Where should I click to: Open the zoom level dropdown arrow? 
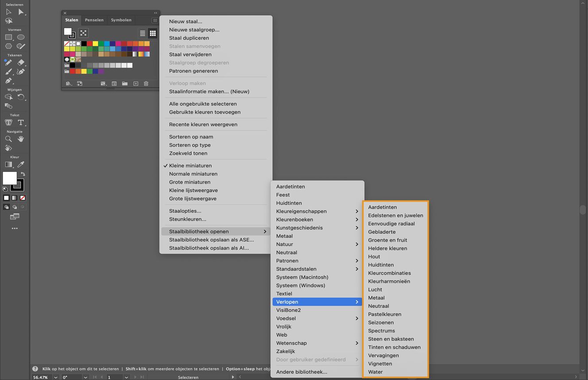coord(56,377)
